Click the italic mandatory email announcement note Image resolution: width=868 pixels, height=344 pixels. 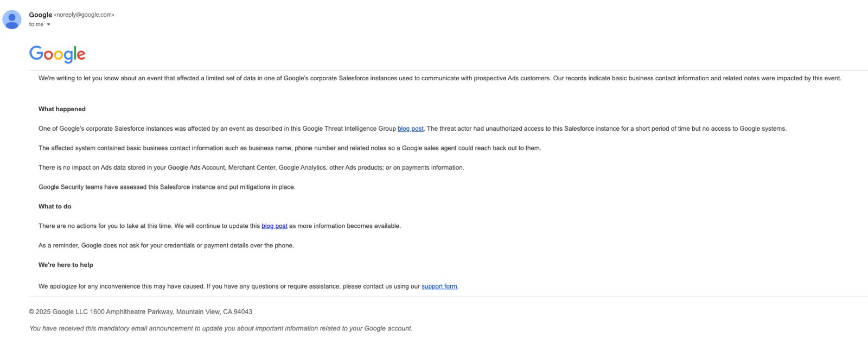[x=221, y=328]
